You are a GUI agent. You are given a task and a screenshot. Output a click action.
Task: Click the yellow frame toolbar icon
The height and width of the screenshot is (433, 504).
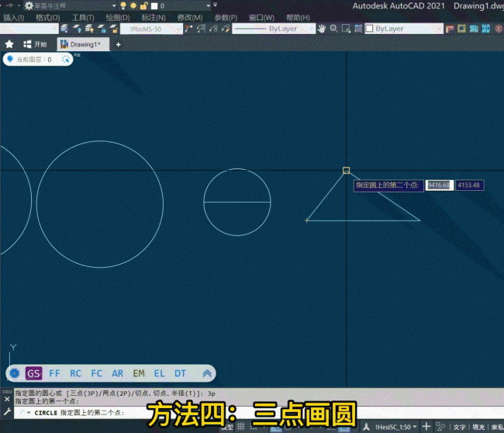461,29
